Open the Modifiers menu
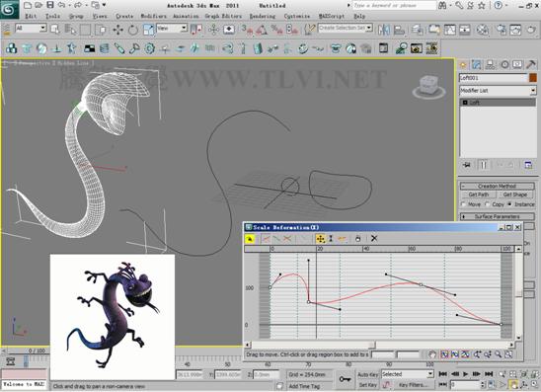This screenshot has width=541, height=392. pyautogui.click(x=153, y=16)
